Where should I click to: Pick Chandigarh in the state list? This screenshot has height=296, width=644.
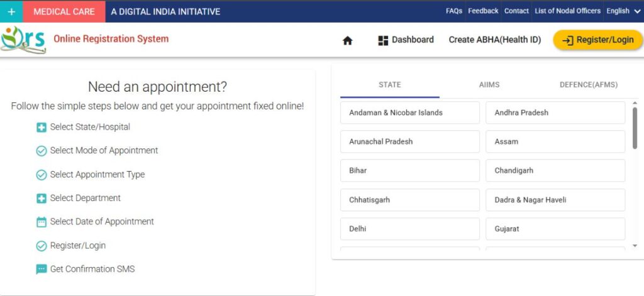(x=555, y=170)
